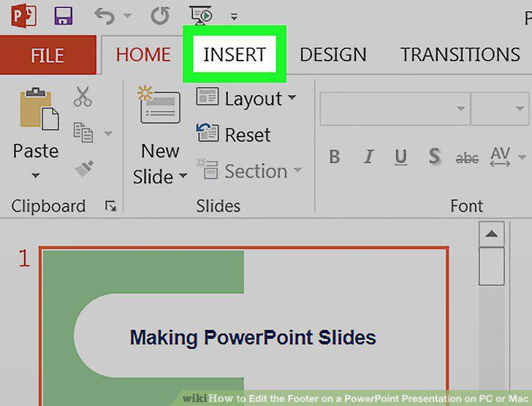
Task: Open Customize Quick Access Toolbar dropdown
Action: coord(234,16)
